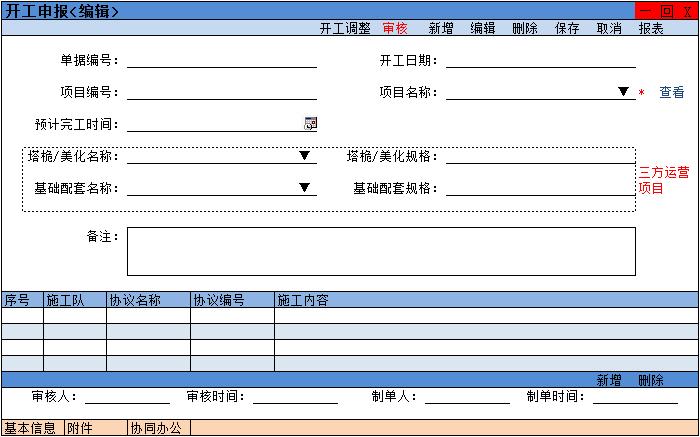Click 删除 below the construction table

tap(650, 380)
